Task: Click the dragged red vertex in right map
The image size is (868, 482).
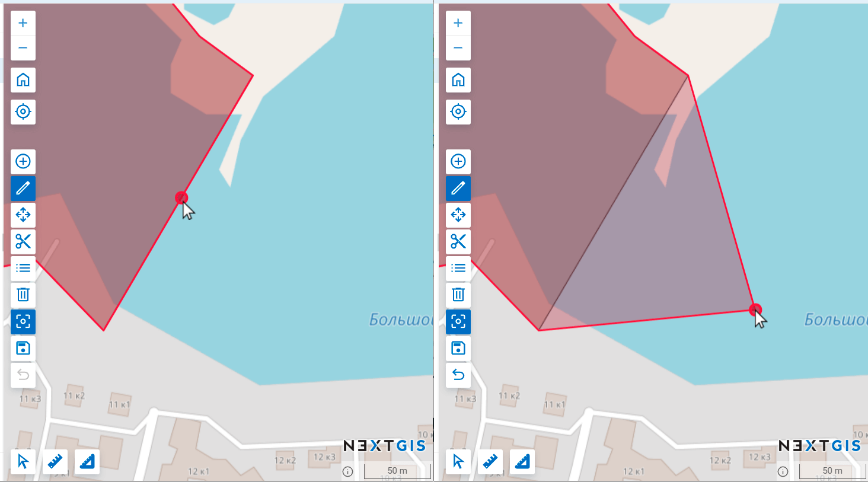Action: (x=755, y=309)
